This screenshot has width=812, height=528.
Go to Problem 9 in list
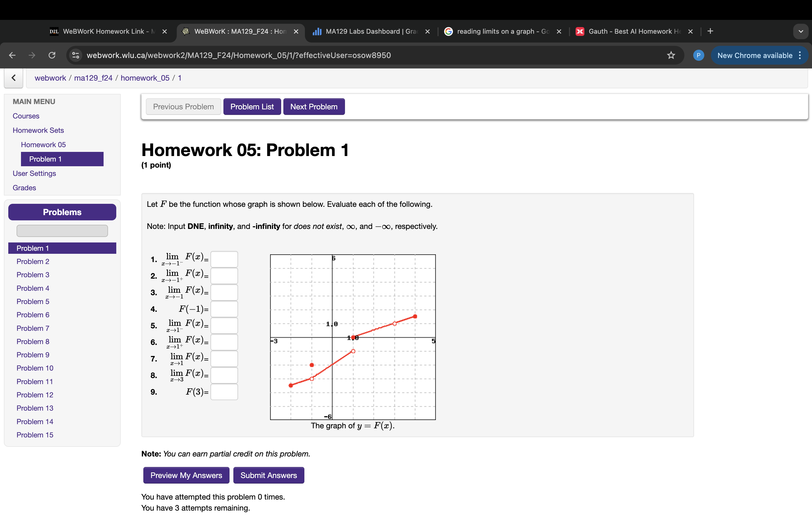point(33,355)
